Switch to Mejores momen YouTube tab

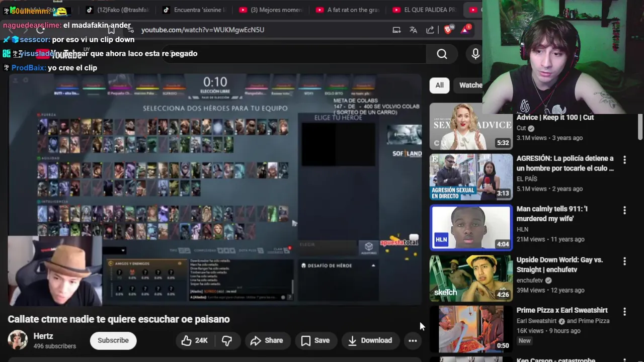(x=272, y=10)
